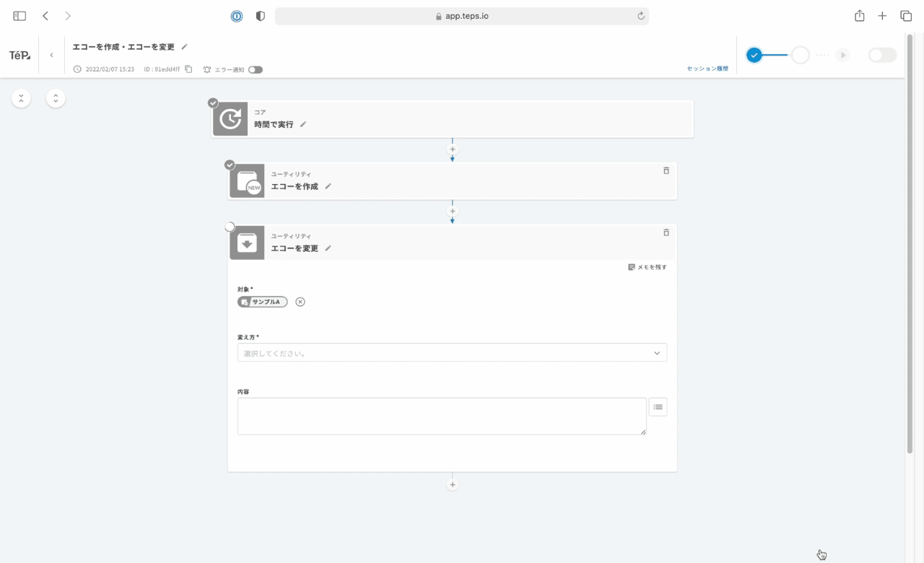Viewport: 924px width, 563px height.
Task: Click into the 内容 text area
Action: coord(441,416)
